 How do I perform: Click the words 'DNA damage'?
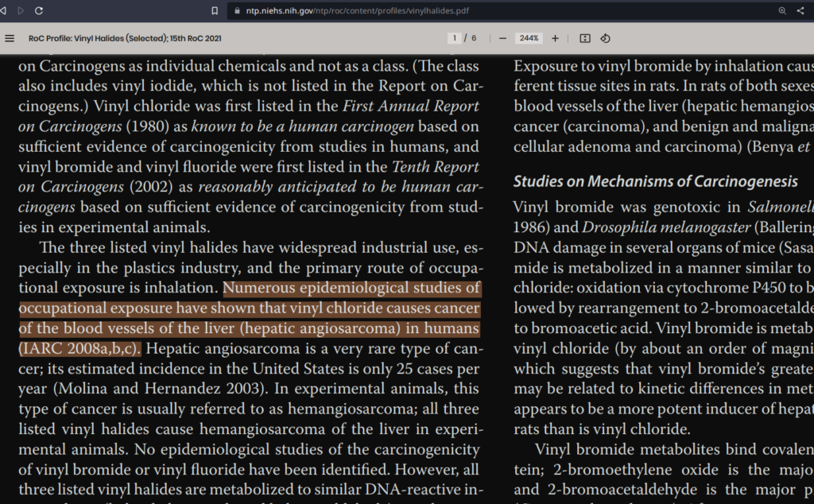click(559, 247)
